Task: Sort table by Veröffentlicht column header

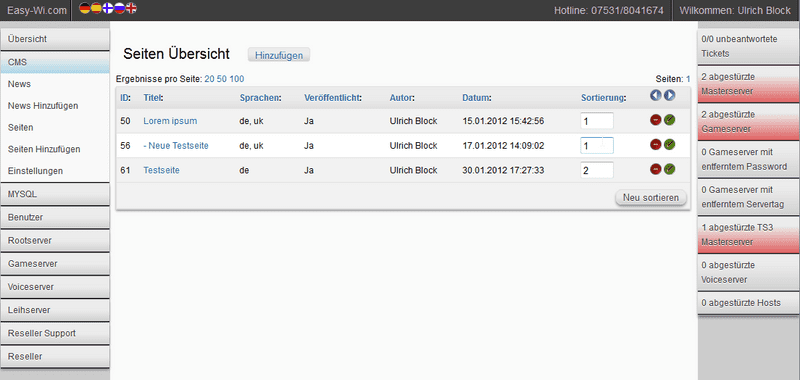Action: pos(332,97)
